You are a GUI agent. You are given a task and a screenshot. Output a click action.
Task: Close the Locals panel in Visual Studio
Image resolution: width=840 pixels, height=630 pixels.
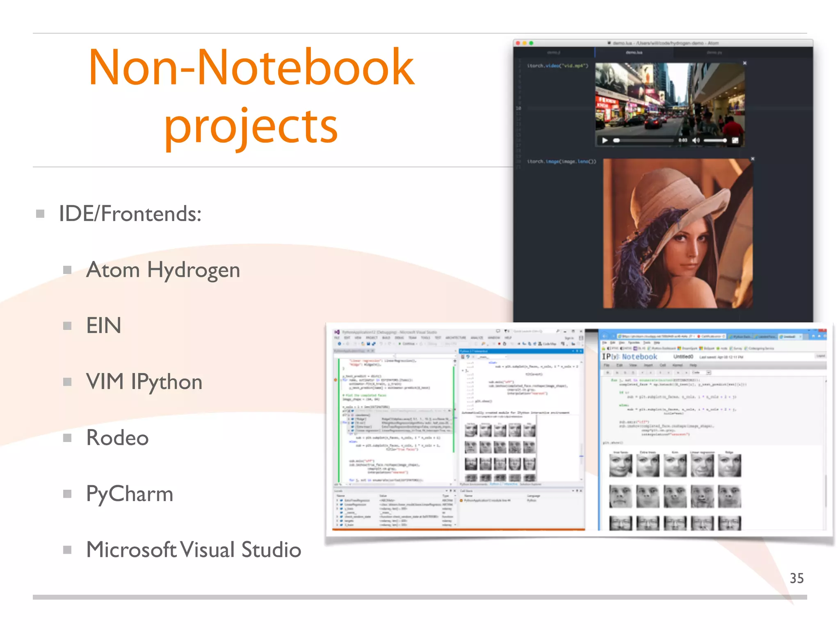[x=454, y=491]
